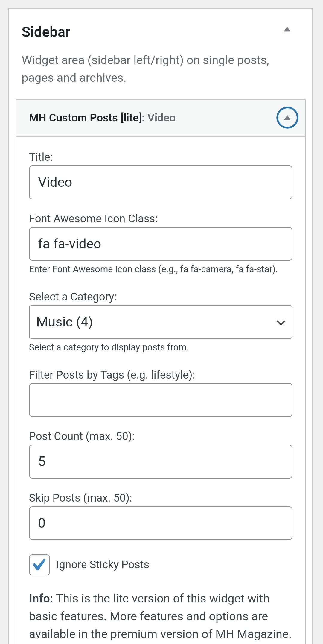
Task: Click the circled arrow on MH Custom Posts widget
Action: click(x=287, y=118)
